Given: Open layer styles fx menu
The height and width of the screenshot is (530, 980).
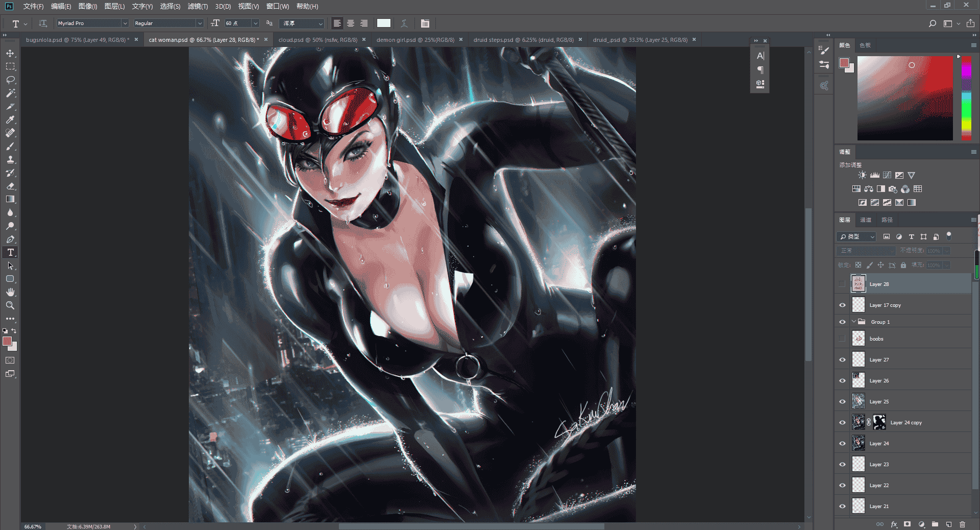Looking at the screenshot, I should click(x=894, y=524).
